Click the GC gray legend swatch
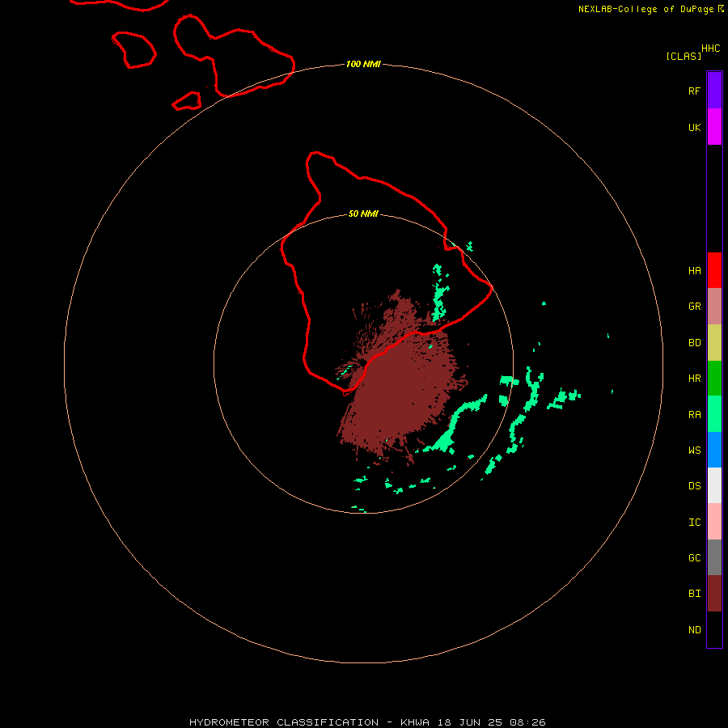The height and width of the screenshot is (728, 728). pyautogui.click(x=714, y=557)
